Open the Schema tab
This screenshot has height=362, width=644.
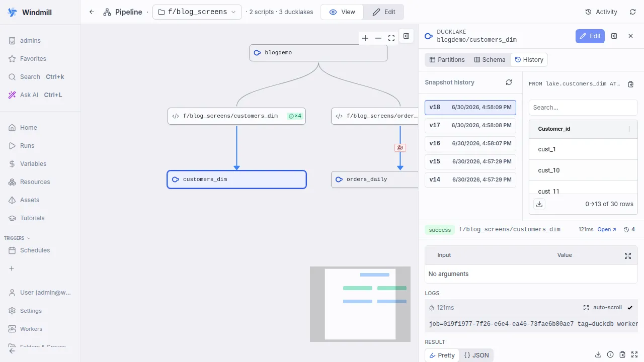click(x=490, y=60)
